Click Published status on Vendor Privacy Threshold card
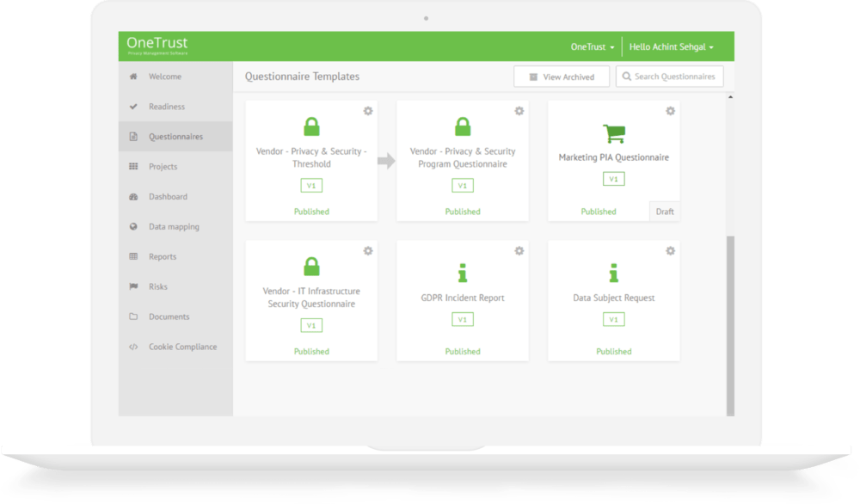The height and width of the screenshot is (504, 860). point(311,212)
